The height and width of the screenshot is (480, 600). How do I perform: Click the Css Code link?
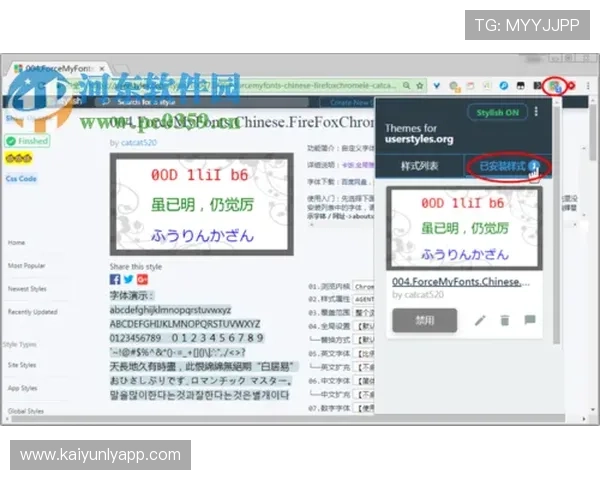[x=21, y=179]
